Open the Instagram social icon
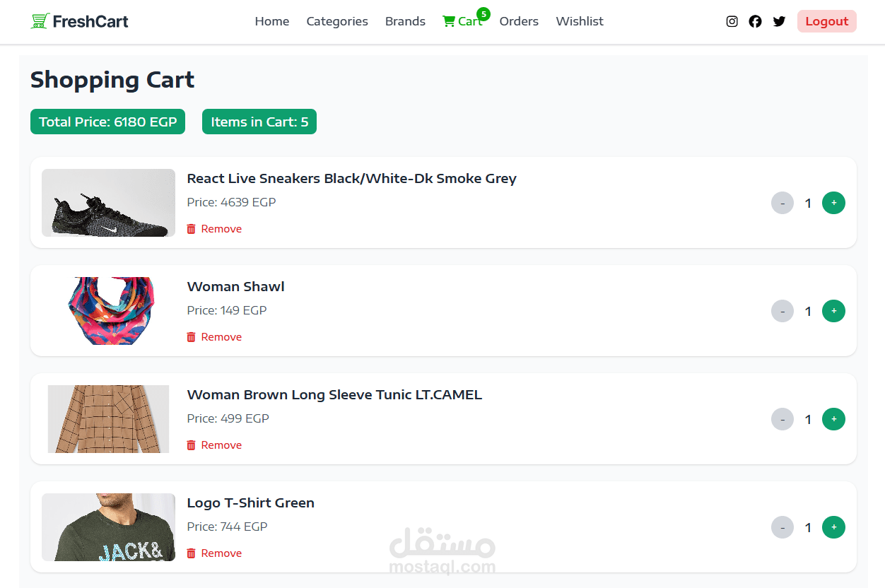 (x=732, y=21)
